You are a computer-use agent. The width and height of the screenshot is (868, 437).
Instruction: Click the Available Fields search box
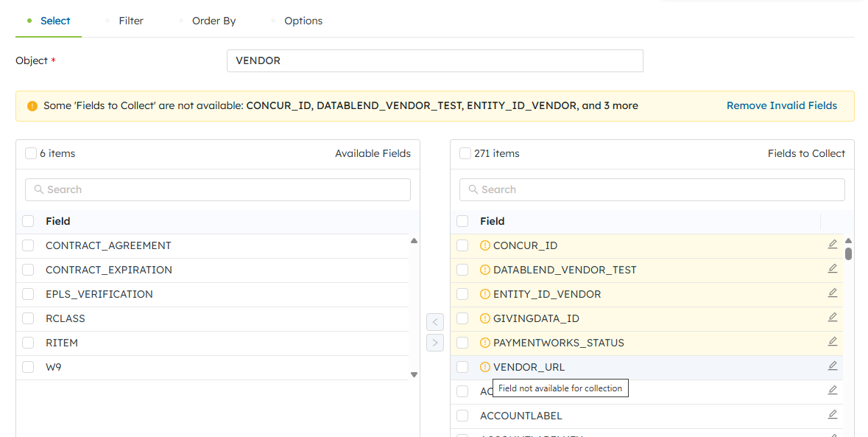point(218,189)
